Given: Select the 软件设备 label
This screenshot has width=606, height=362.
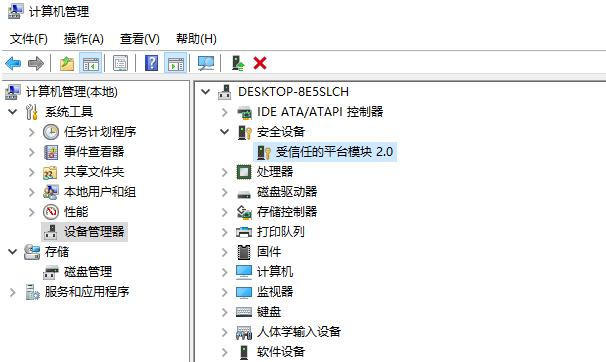Looking at the screenshot, I should [281, 352].
